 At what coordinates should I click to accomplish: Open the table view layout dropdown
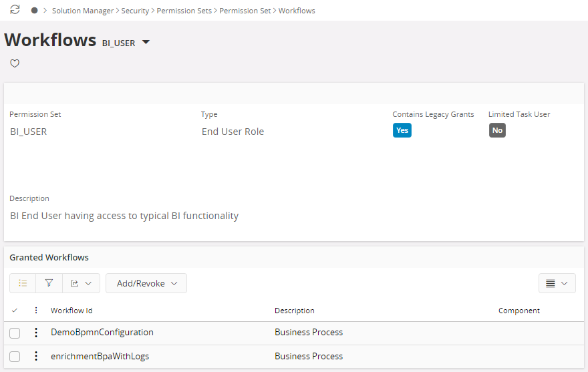[557, 283]
